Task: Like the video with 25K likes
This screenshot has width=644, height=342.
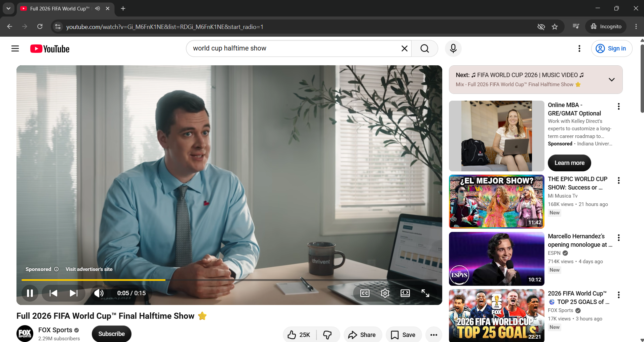Action: point(299,335)
